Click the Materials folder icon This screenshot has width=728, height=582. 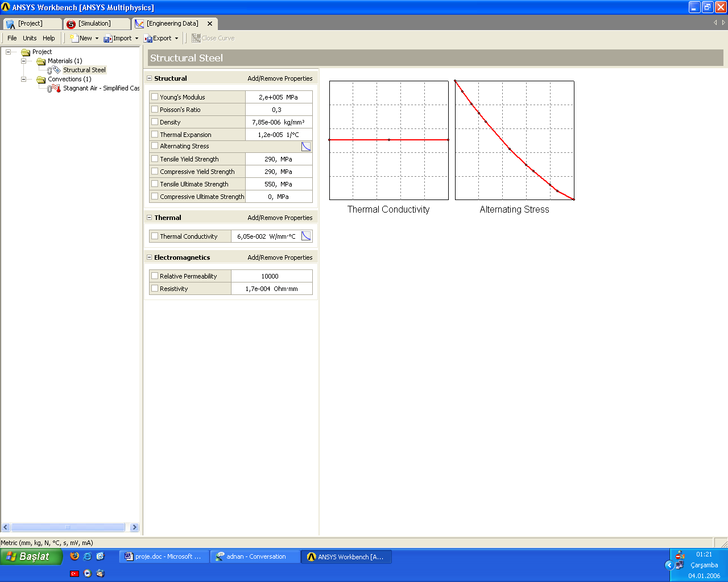(x=41, y=61)
